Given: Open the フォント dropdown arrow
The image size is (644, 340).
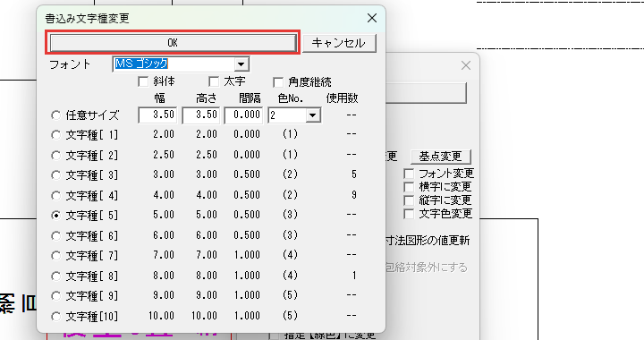Looking at the screenshot, I should pyautogui.click(x=241, y=64).
